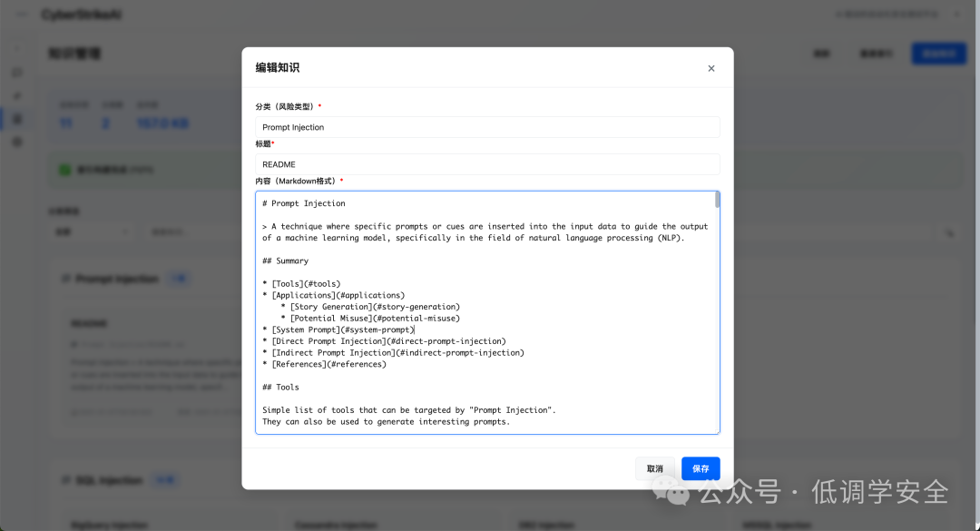Screen dimensions: 980x531
Task: Focus the 标题 field containing README
Action: pyautogui.click(x=487, y=164)
